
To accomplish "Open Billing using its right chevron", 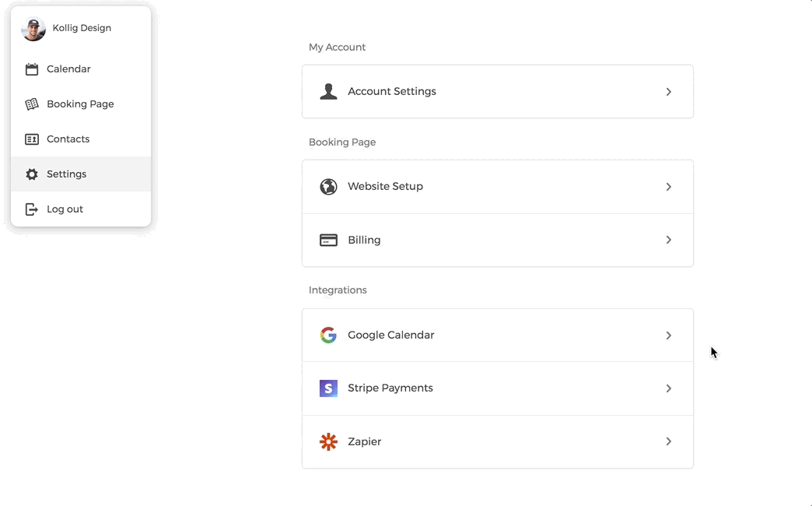I will click(x=668, y=240).
